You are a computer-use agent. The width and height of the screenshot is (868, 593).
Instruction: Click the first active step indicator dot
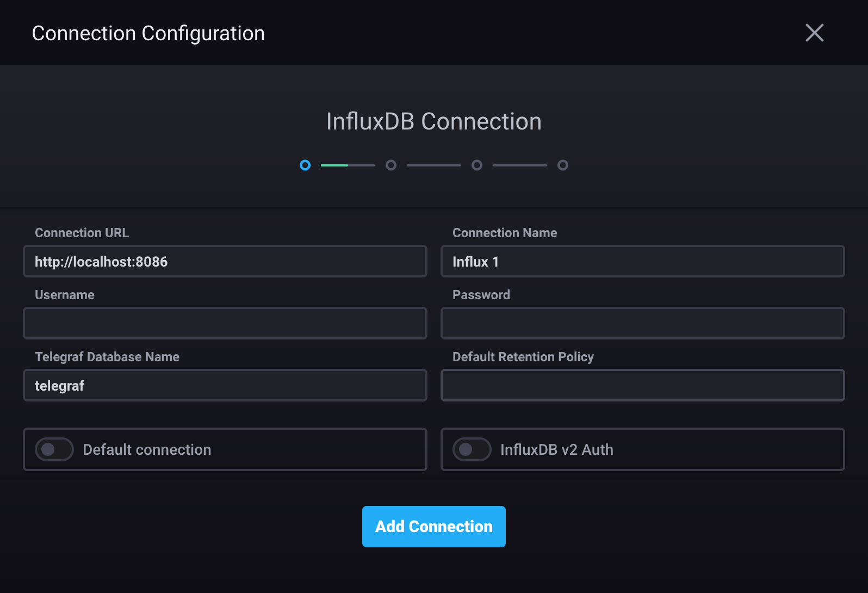click(305, 165)
